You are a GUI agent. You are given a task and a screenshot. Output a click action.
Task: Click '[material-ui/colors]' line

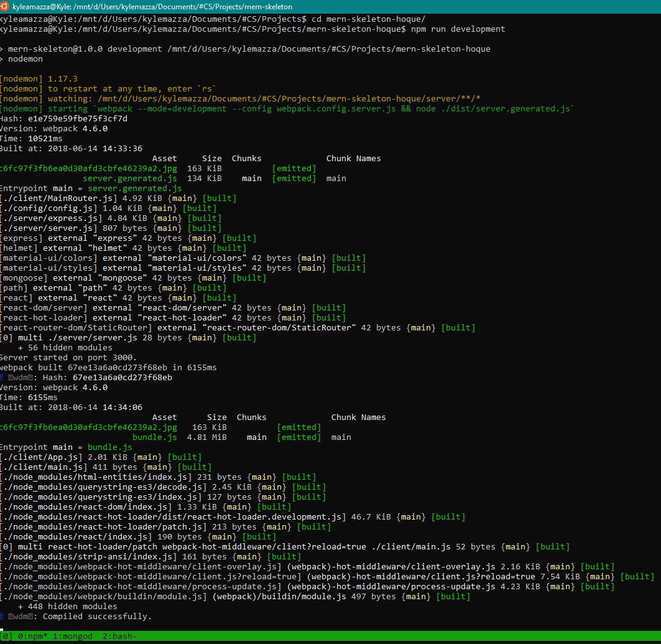point(183,258)
